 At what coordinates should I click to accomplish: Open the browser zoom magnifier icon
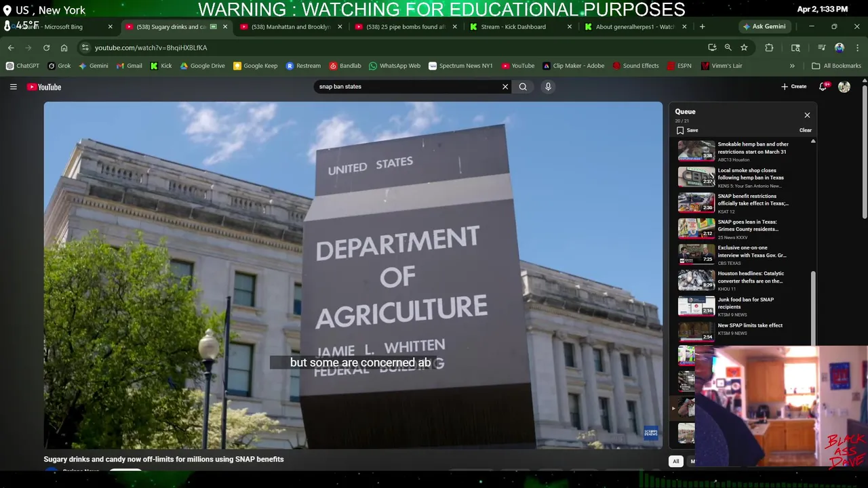click(x=728, y=47)
